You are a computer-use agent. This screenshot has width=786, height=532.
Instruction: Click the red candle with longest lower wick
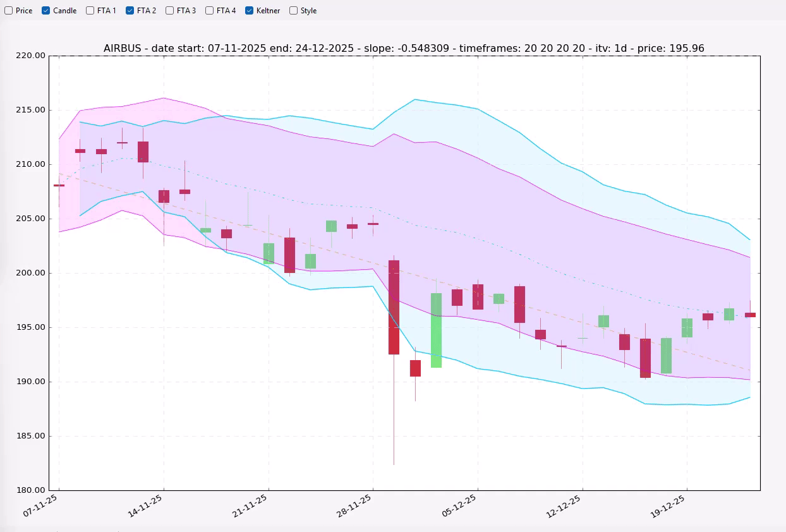click(x=394, y=307)
